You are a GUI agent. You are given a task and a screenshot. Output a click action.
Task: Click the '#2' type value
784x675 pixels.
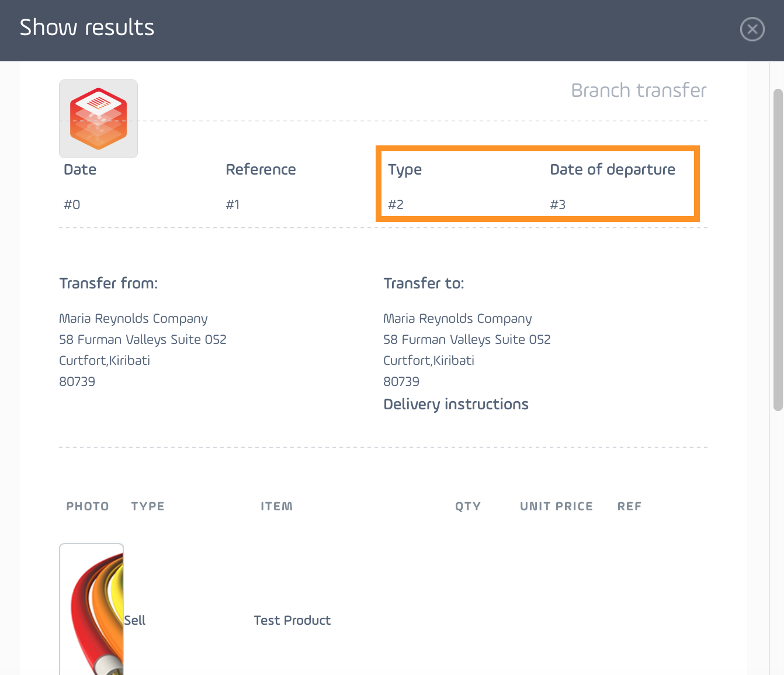[396, 204]
